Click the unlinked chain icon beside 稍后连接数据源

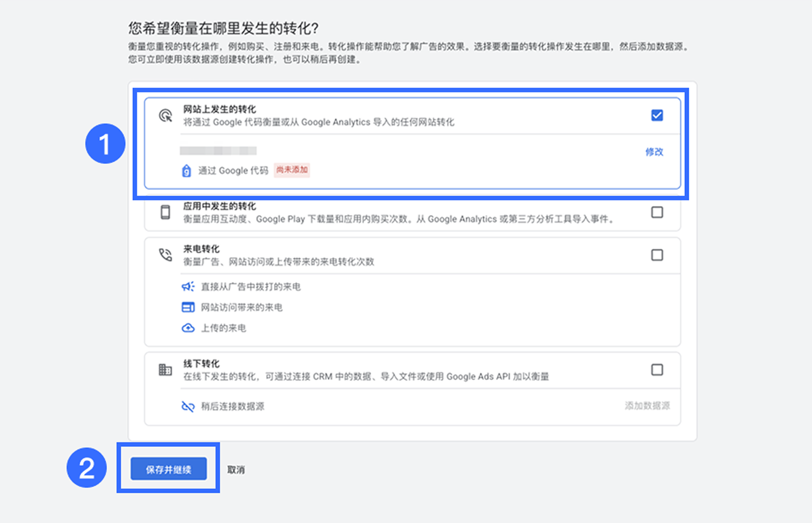(x=188, y=406)
